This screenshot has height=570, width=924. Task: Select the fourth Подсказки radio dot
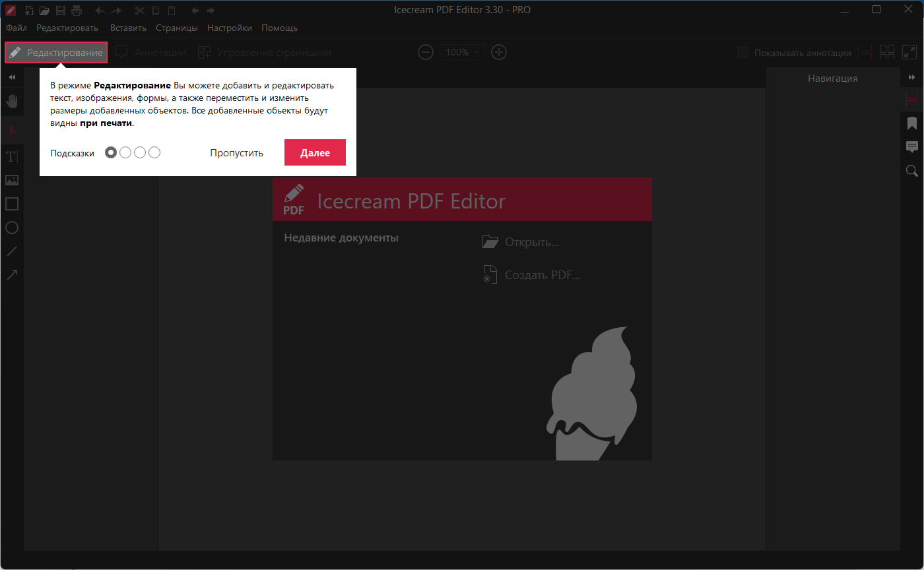(x=154, y=152)
